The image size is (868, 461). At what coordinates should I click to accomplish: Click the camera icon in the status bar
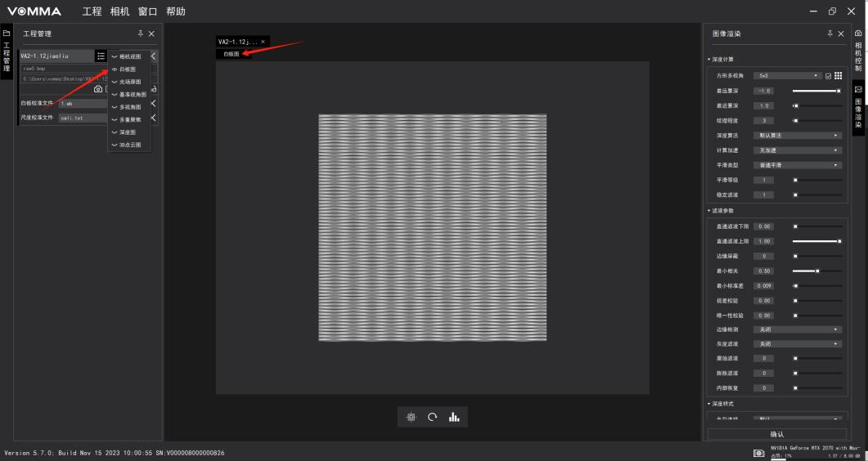click(x=758, y=452)
